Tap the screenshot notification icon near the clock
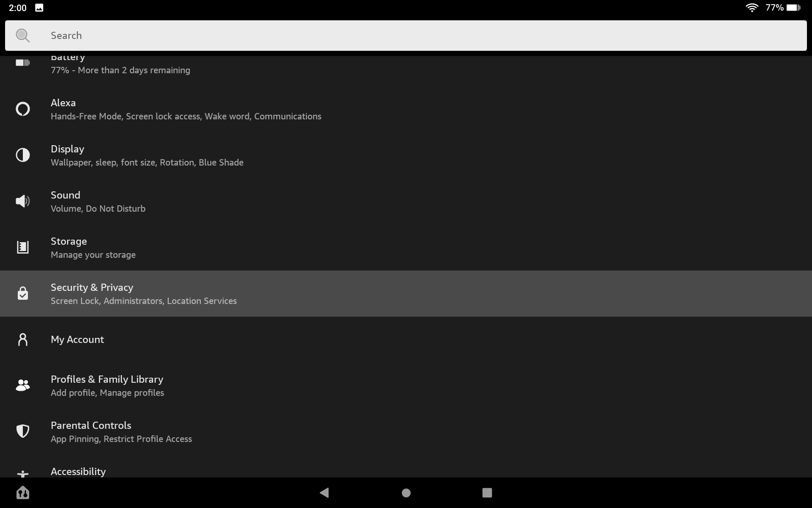 (39, 8)
